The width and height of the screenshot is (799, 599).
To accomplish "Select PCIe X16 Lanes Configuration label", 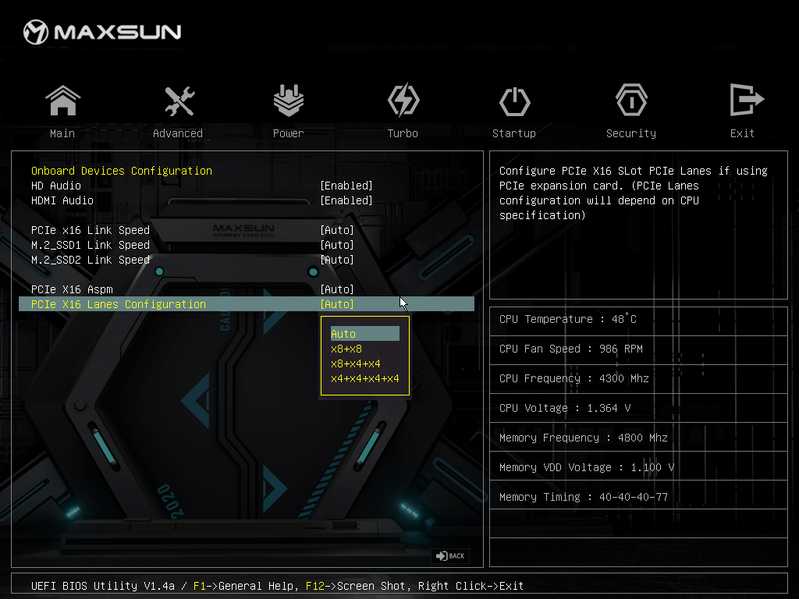I will pos(118,304).
